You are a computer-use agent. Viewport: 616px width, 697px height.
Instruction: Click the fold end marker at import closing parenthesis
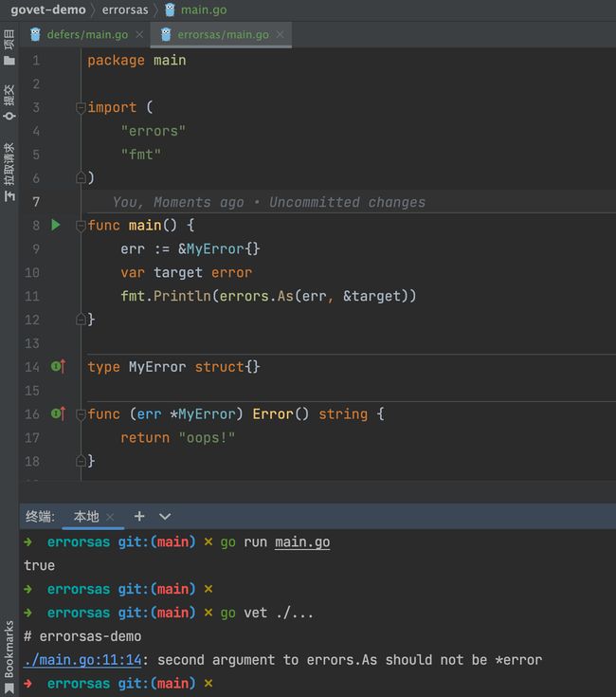tap(81, 178)
